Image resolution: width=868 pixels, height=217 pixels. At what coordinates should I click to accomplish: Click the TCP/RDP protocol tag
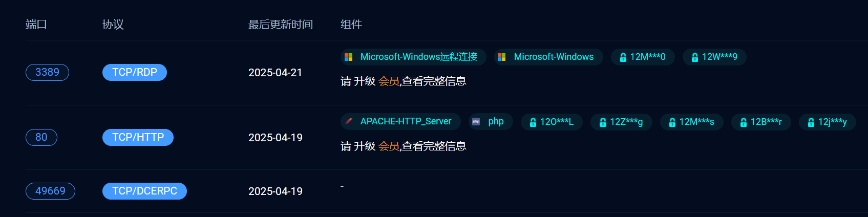(x=135, y=72)
